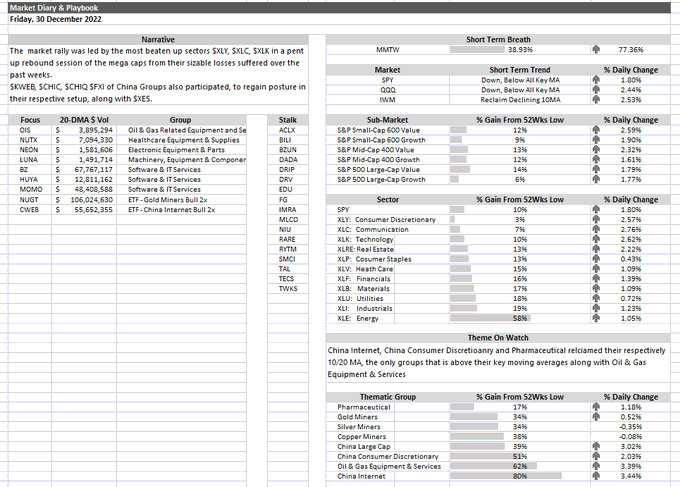Click the up arrow in the China Internet row
Viewport: 680px width, 487px height.
[596, 476]
